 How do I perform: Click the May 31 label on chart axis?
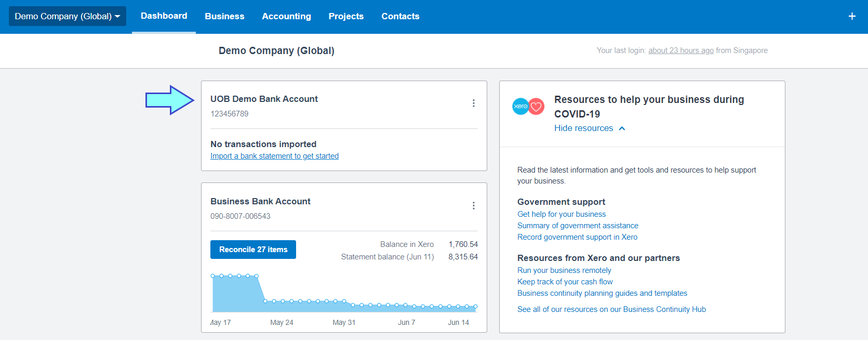coord(344,322)
